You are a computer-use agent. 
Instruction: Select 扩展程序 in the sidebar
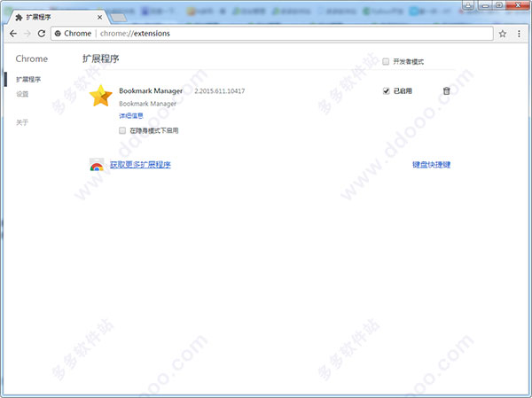pos(28,80)
